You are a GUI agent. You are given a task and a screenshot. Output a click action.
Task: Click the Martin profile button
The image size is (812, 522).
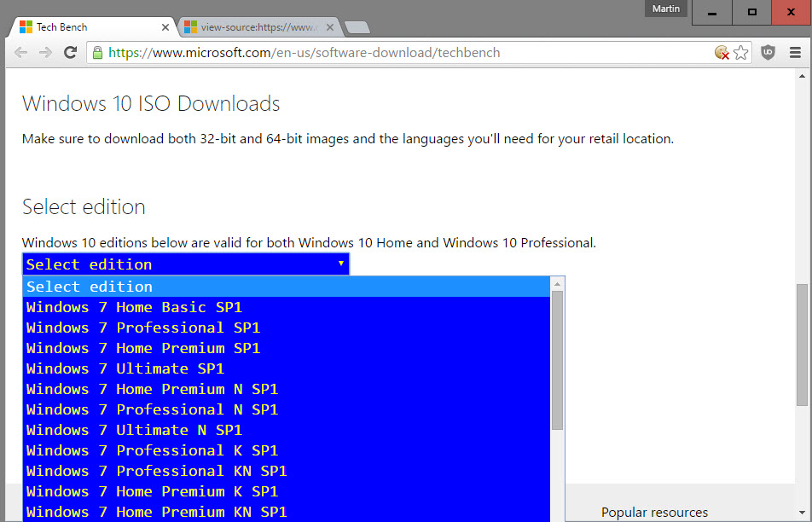666,9
